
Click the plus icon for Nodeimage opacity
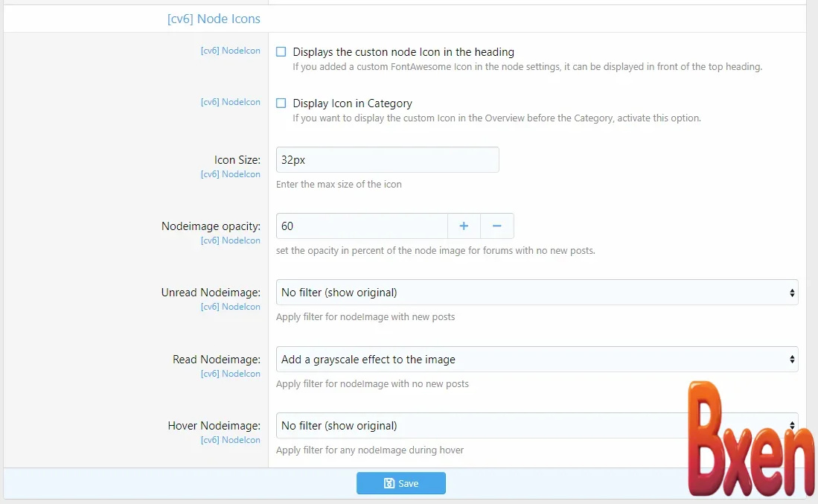464,226
